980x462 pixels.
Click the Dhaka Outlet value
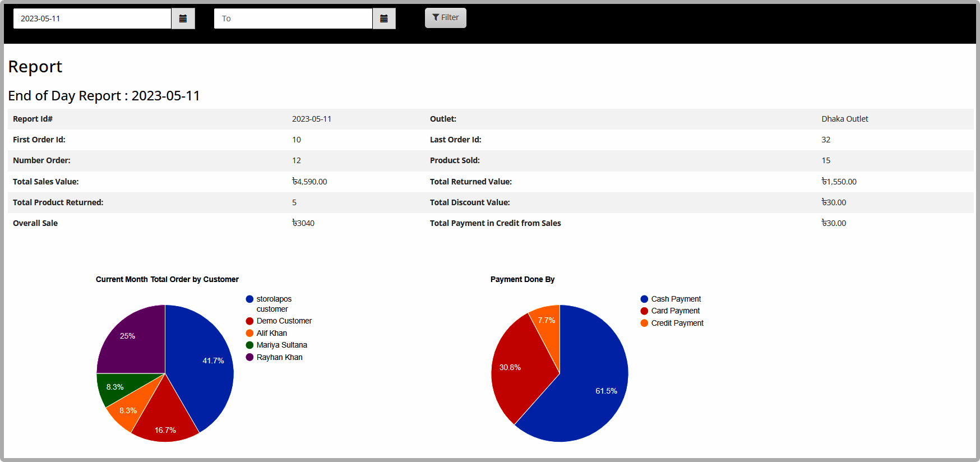844,119
